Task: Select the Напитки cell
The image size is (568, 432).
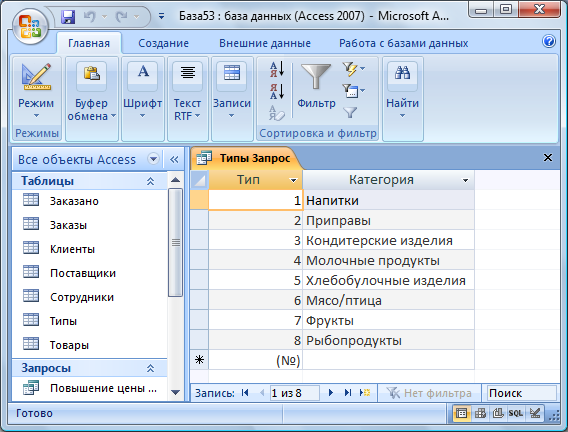Action: coord(388,200)
